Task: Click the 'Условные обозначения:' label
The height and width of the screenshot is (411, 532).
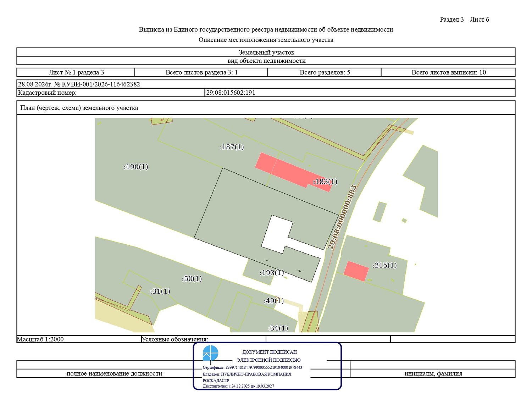Action: point(175,339)
